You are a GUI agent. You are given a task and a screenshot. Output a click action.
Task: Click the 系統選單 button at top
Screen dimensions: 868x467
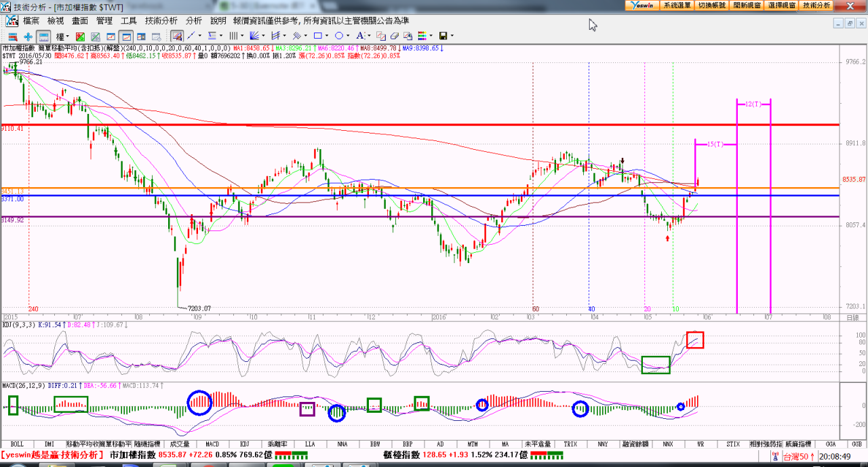pos(676,5)
